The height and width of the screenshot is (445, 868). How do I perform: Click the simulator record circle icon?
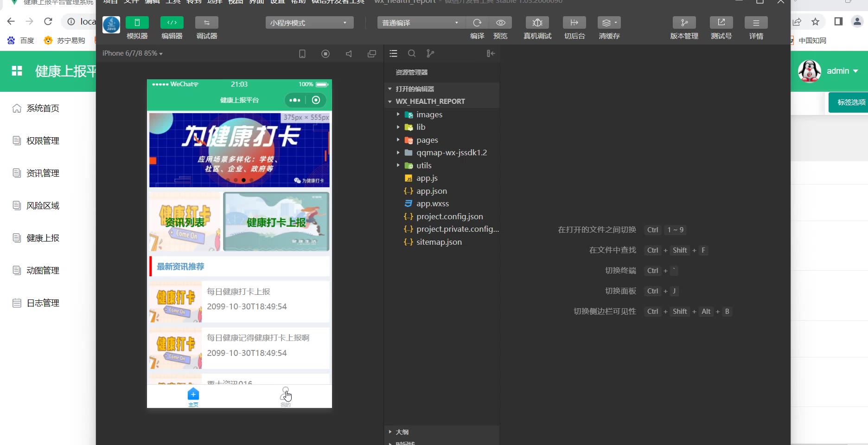(x=325, y=54)
